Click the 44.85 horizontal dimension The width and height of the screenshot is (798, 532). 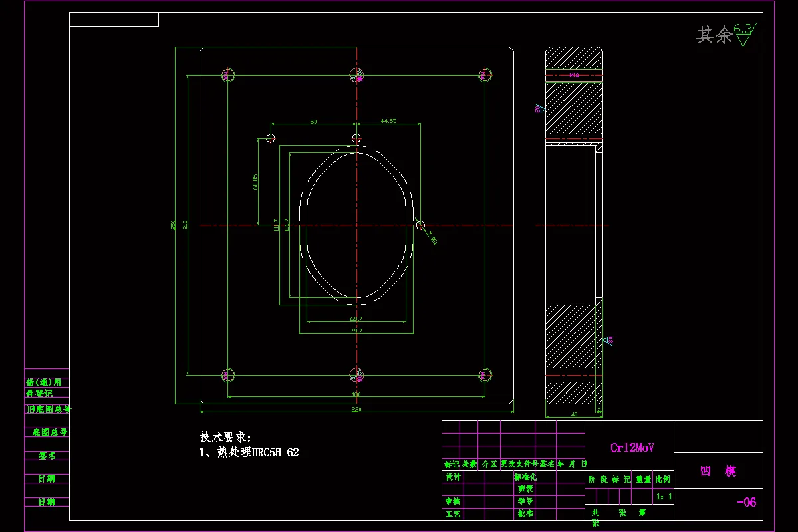click(x=388, y=121)
